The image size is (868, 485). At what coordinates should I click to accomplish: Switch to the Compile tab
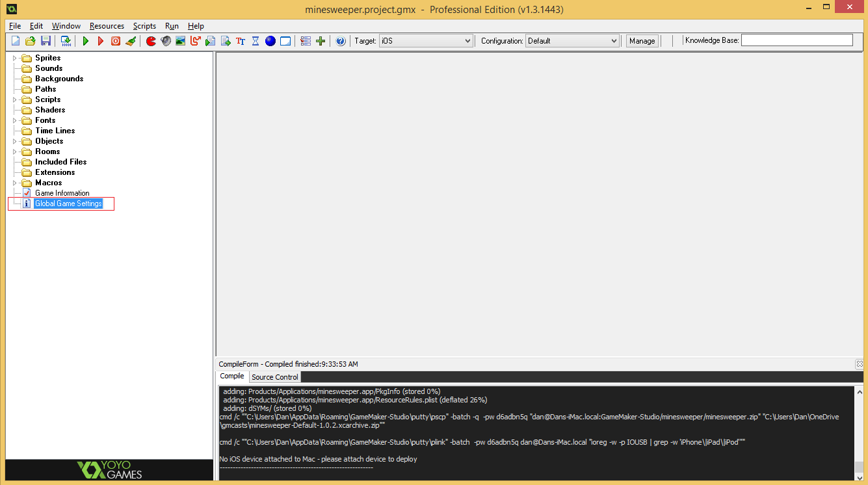(232, 376)
